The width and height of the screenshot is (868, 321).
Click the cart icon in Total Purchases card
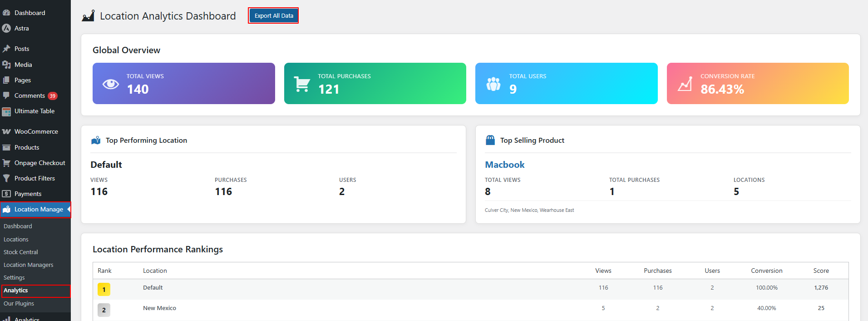(x=302, y=84)
